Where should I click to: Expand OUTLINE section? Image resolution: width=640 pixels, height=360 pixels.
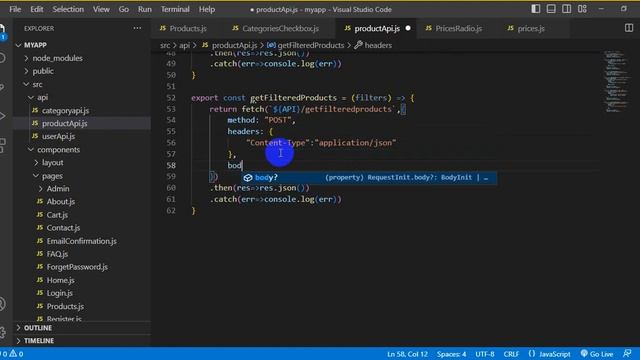pos(38,328)
